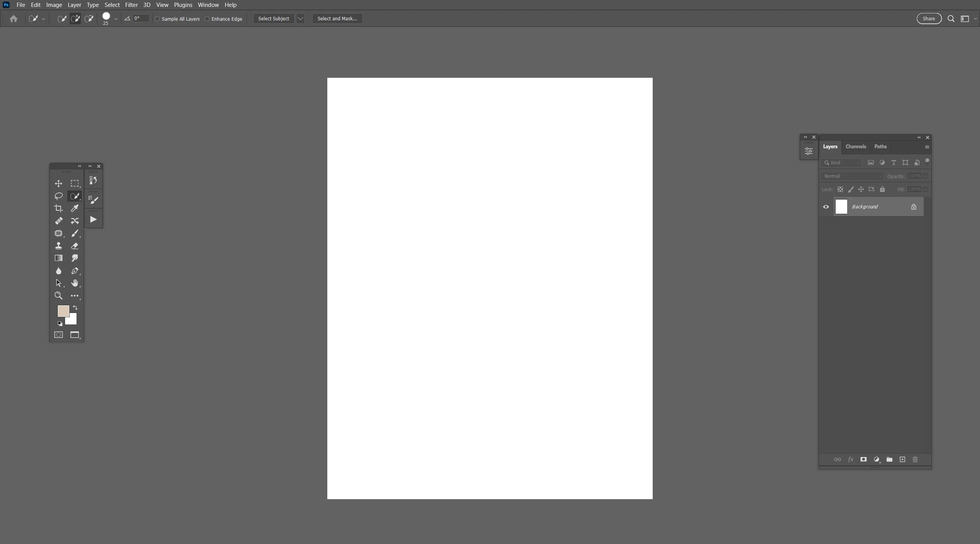Hide the Background layer visibility eye
Viewport: 980px width, 544px height.
coord(826,207)
